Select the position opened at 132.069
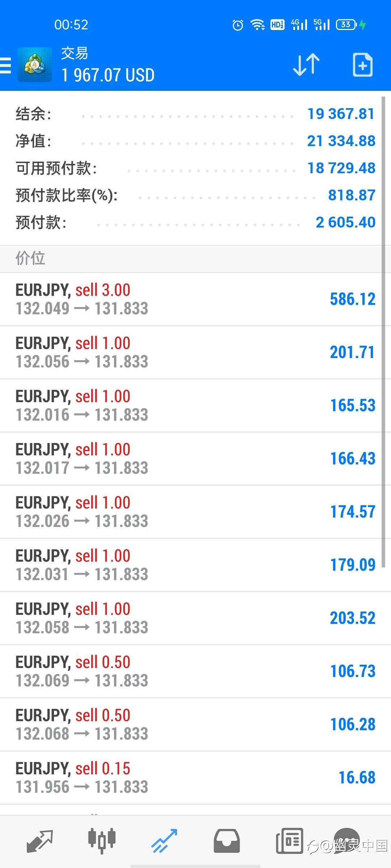Image resolution: width=391 pixels, height=868 pixels. [195, 671]
